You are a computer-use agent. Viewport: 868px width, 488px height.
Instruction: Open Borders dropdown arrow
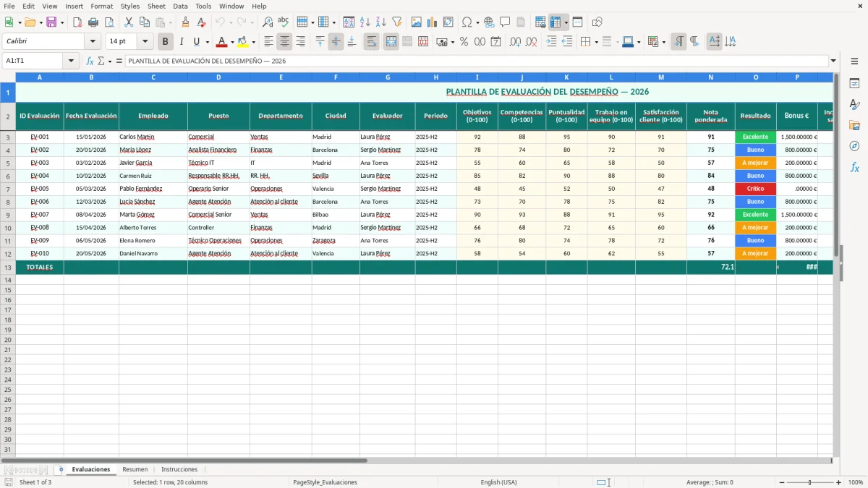(x=598, y=42)
